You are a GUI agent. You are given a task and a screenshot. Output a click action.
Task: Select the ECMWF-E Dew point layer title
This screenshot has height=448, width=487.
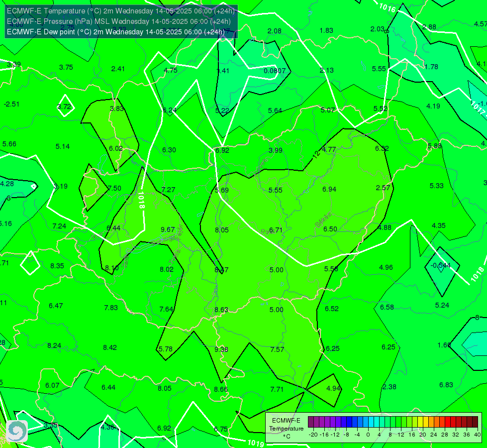click(x=116, y=32)
